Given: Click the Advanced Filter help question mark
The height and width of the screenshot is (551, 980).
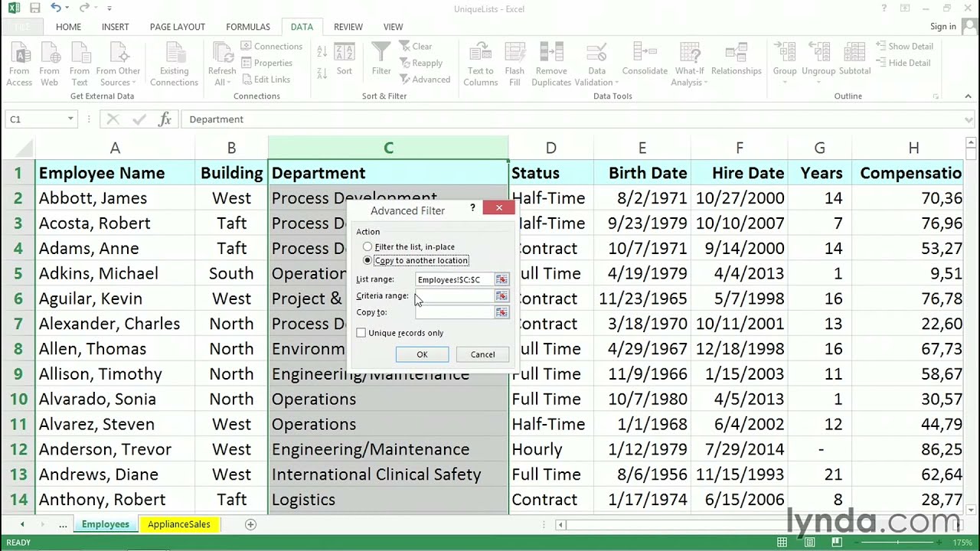Looking at the screenshot, I should click(472, 207).
